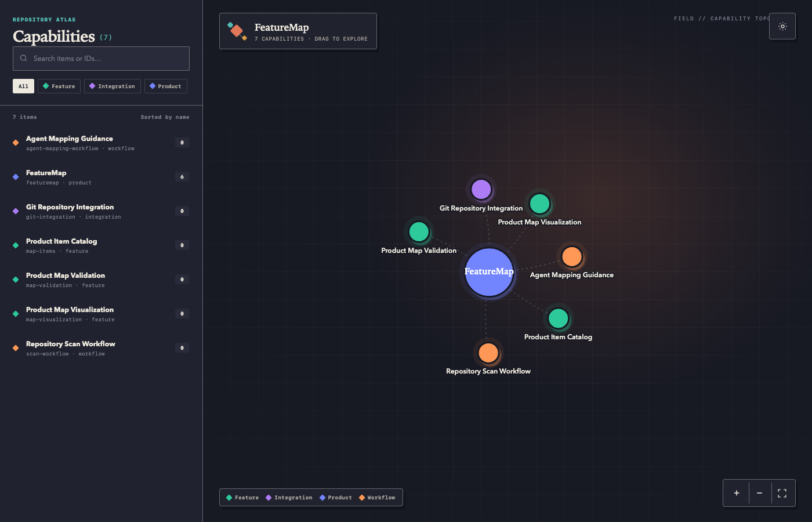Zoom out with the minus button
812x522 pixels.
click(759, 493)
